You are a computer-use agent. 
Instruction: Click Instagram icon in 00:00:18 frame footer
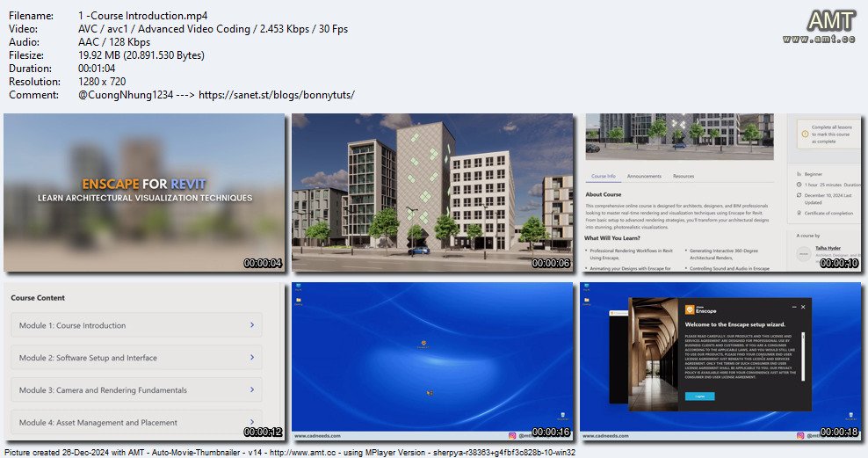(799, 436)
